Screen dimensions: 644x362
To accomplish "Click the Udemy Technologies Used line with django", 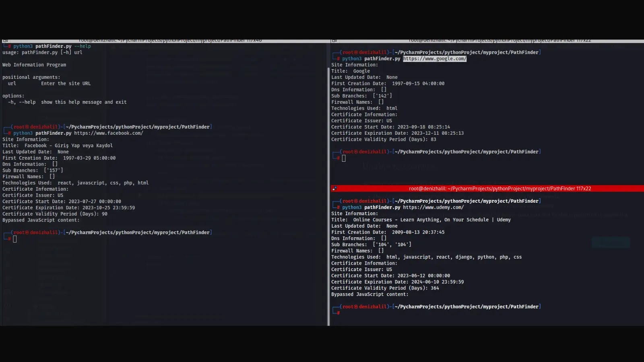I will pyautogui.click(x=427, y=257).
